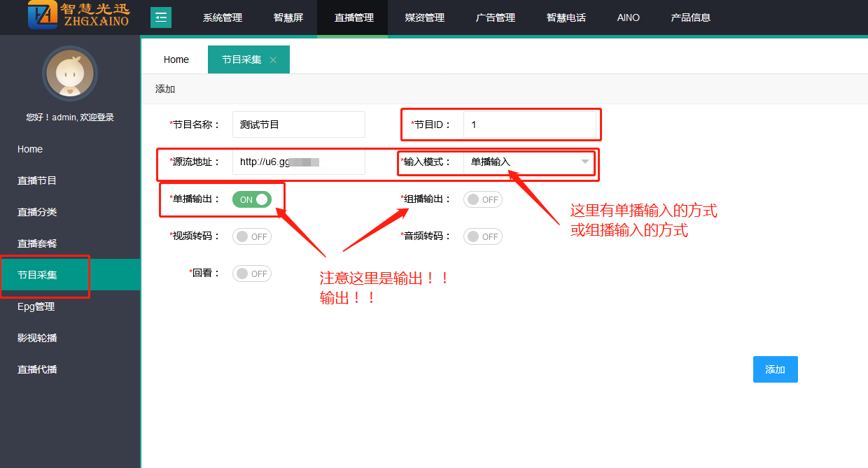Go to Epg管理 in the sidebar
Viewport: 868px width, 468px height.
pyautogui.click(x=36, y=306)
